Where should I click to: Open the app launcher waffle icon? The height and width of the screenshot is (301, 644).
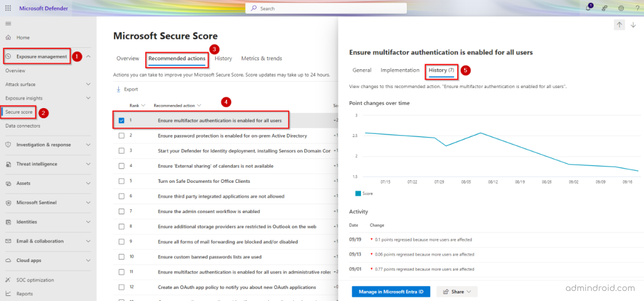pyautogui.click(x=8, y=8)
